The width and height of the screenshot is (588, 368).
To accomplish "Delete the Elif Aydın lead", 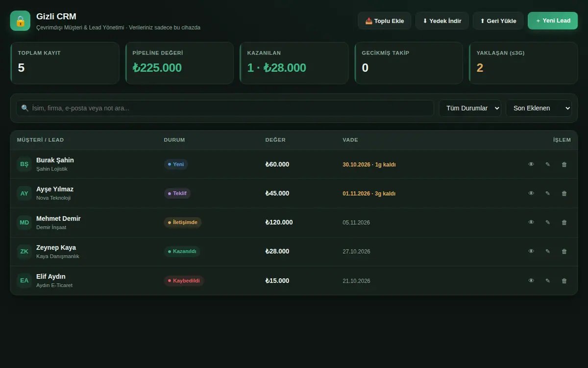I will click(564, 281).
